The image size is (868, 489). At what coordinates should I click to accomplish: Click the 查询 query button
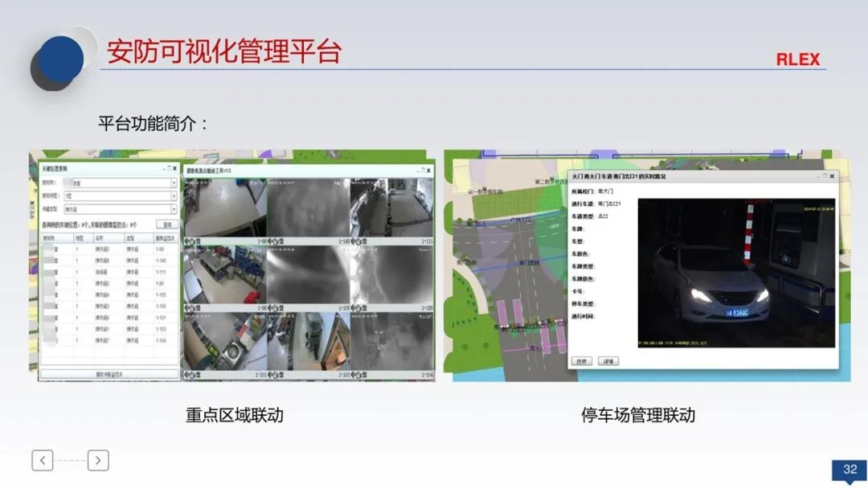pos(167,224)
